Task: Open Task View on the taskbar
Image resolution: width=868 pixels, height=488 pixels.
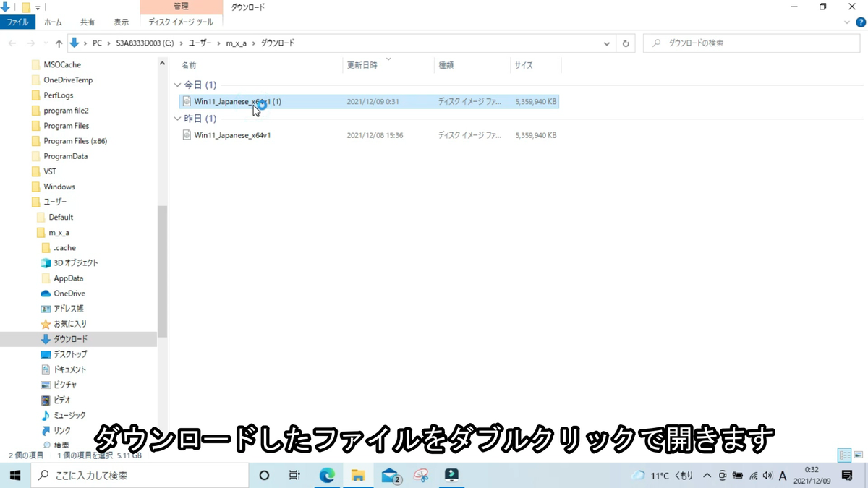Action: coord(294,475)
